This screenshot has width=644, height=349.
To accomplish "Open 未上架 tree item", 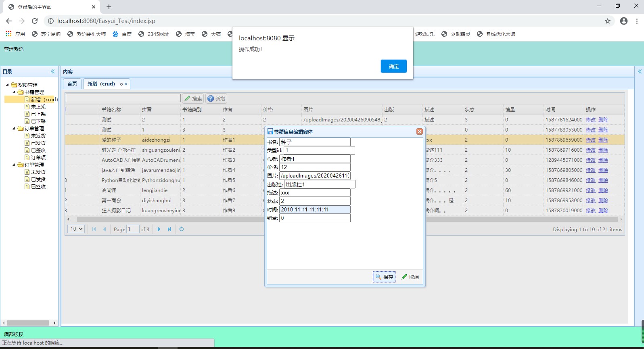I will coord(38,107).
